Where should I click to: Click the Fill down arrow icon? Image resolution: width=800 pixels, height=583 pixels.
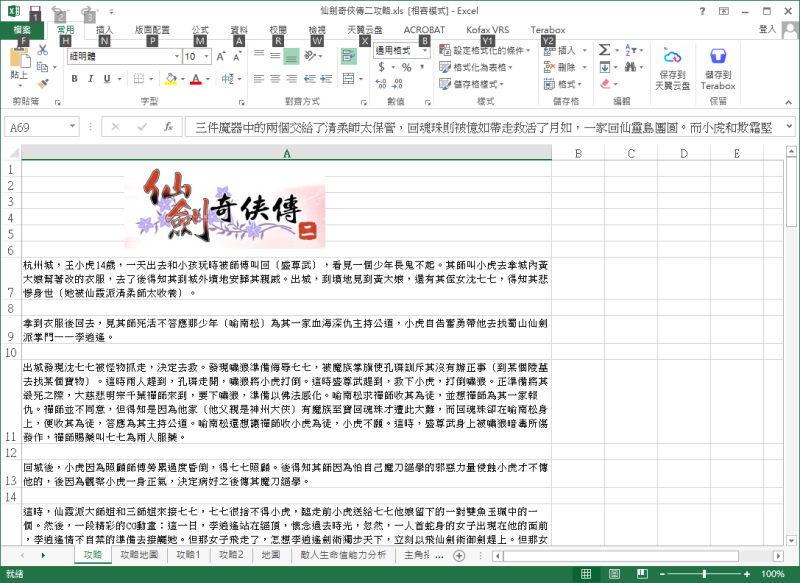[x=605, y=67]
